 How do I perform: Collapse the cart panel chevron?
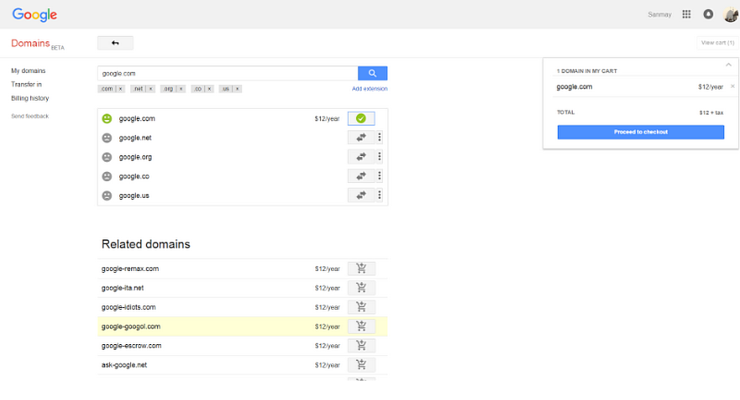point(728,65)
